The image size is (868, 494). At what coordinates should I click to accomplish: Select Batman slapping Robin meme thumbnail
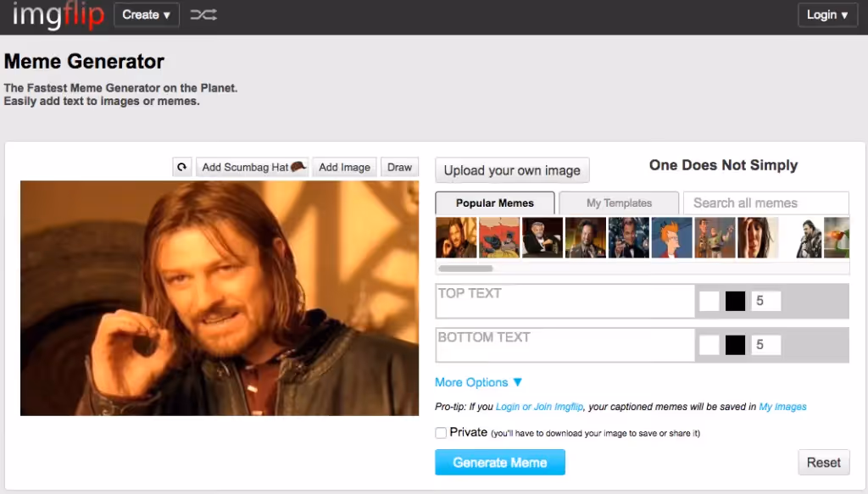[x=499, y=237]
